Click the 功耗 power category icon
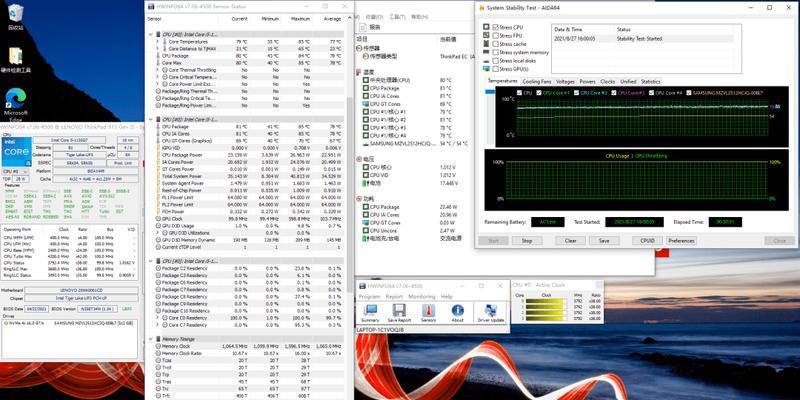Screen dimensions: 800x400 click(x=359, y=198)
